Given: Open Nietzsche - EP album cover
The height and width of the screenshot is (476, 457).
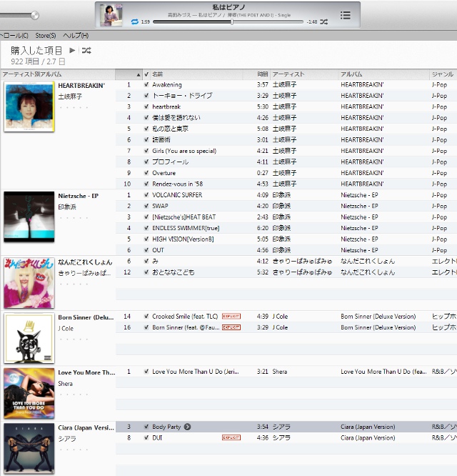Looking at the screenshot, I should 29,217.
